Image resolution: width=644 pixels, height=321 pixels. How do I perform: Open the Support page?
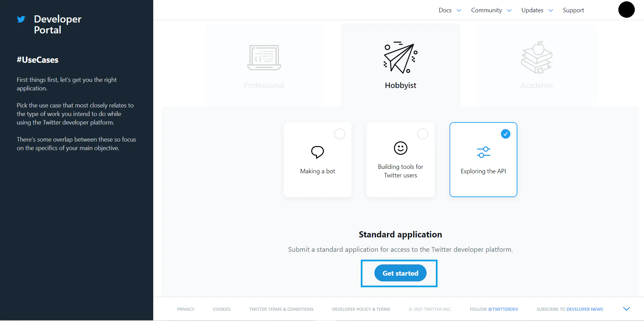click(573, 10)
